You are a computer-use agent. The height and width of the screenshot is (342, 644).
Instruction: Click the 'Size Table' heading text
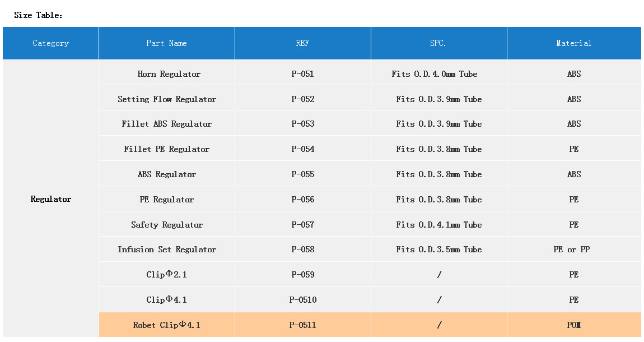tap(38, 15)
